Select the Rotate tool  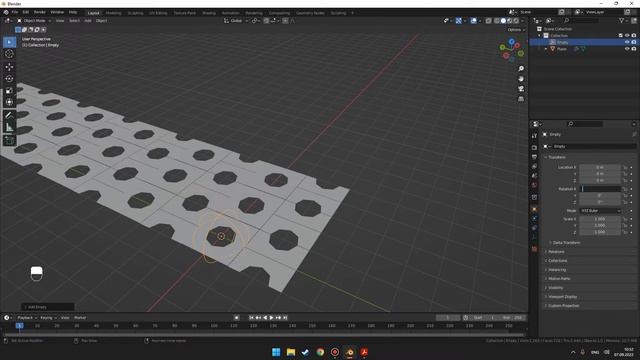pos(9,79)
